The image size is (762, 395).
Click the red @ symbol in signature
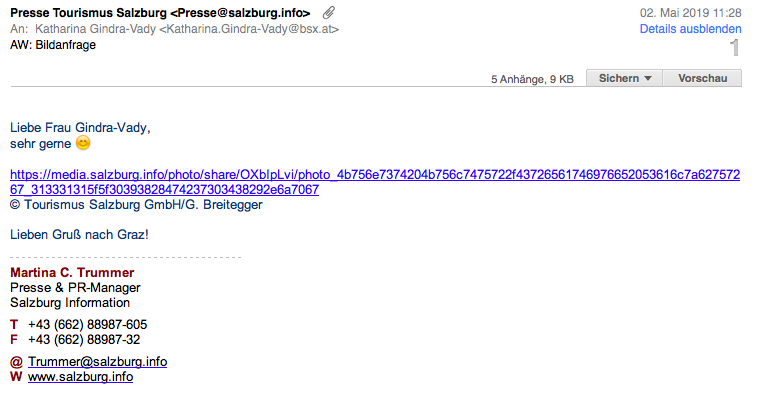16,361
